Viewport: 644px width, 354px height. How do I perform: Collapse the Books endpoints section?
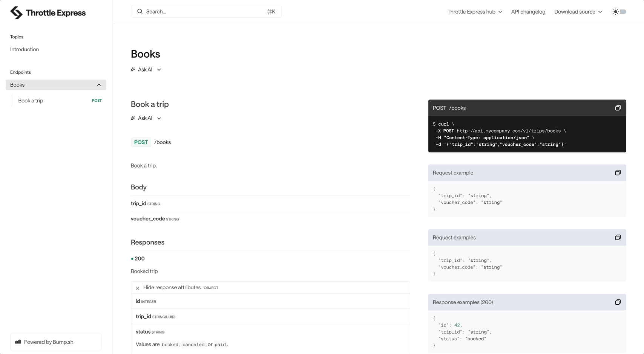[99, 85]
